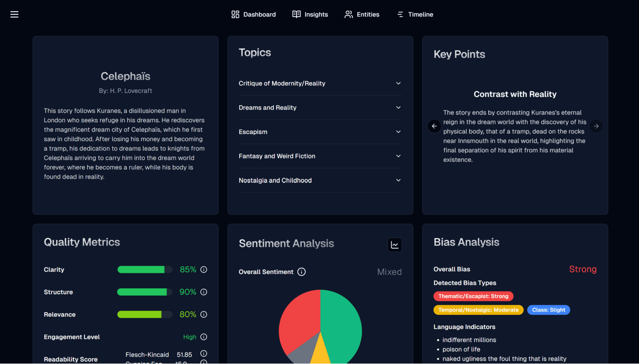Click the info icon next to Structure
Screen dimensions: 639x364
coord(203,292)
